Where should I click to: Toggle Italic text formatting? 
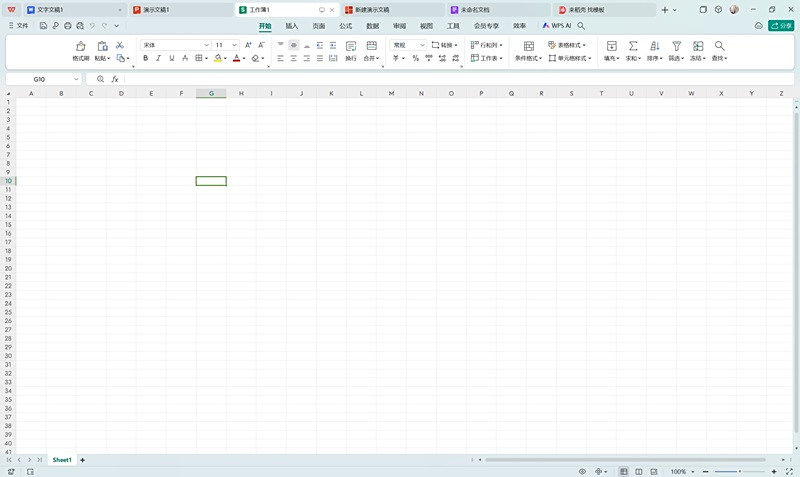158,58
